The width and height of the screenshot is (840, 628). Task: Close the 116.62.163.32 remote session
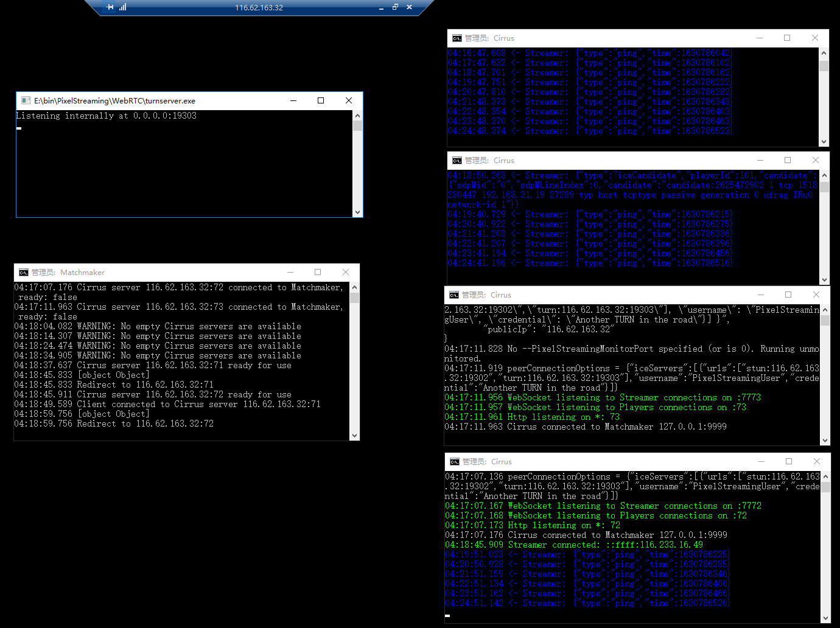pyautogui.click(x=409, y=7)
